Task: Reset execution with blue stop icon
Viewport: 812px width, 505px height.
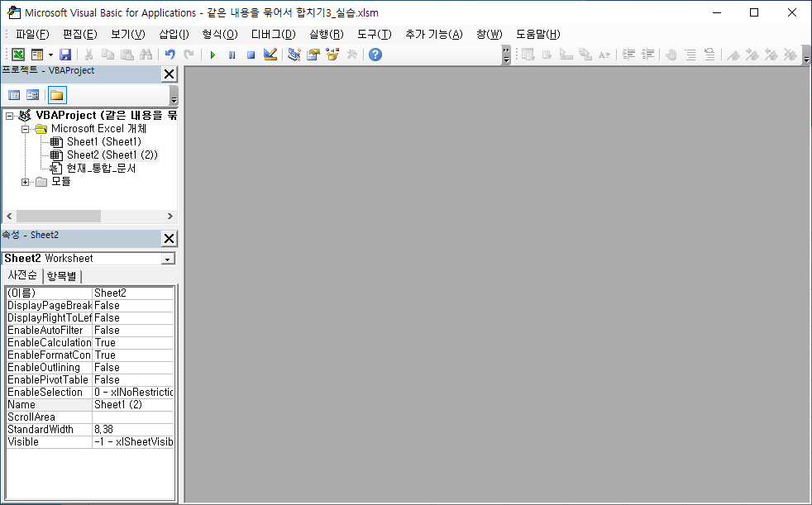Action: (x=251, y=55)
